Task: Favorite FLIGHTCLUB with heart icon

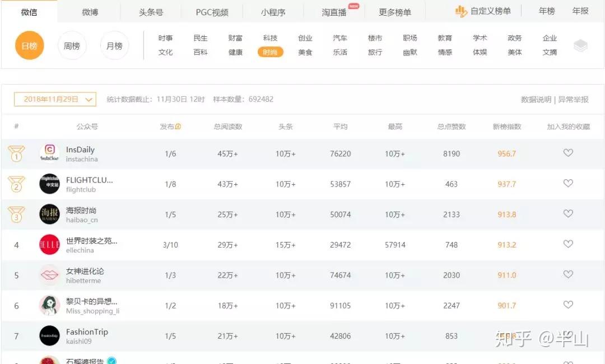Action: (x=568, y=183)
